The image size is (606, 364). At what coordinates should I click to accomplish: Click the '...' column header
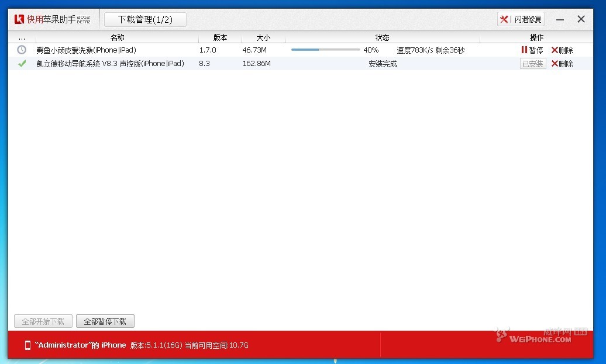coord(22,37)
